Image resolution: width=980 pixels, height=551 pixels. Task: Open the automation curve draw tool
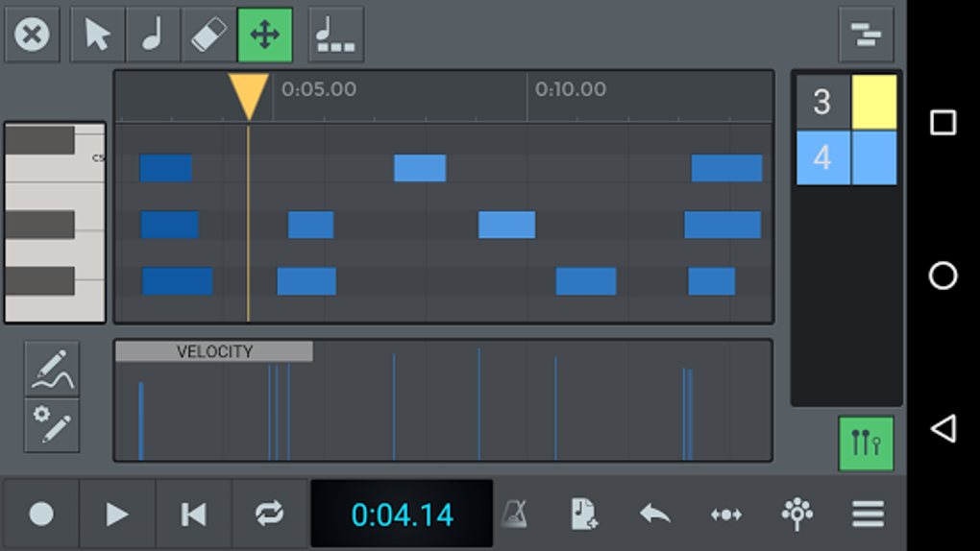pos(52,369)
